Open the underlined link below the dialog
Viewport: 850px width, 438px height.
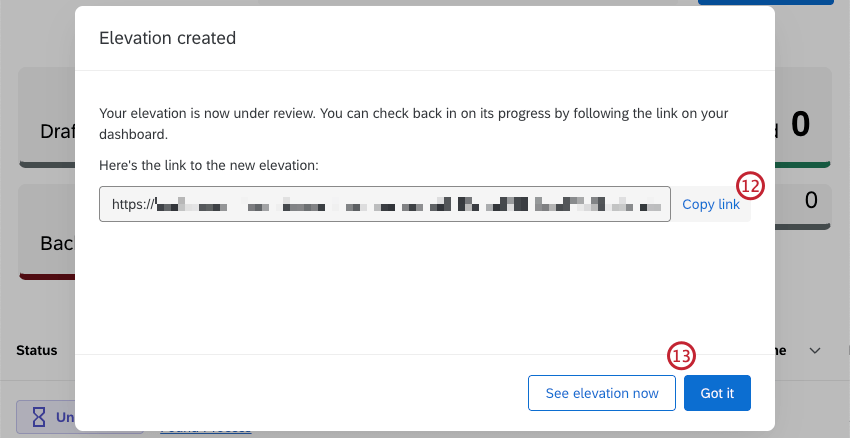pos(205,432)
